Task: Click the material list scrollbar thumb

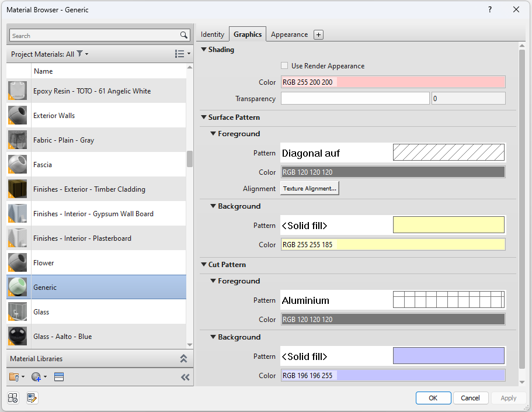Action: click(x=190, y=159)
